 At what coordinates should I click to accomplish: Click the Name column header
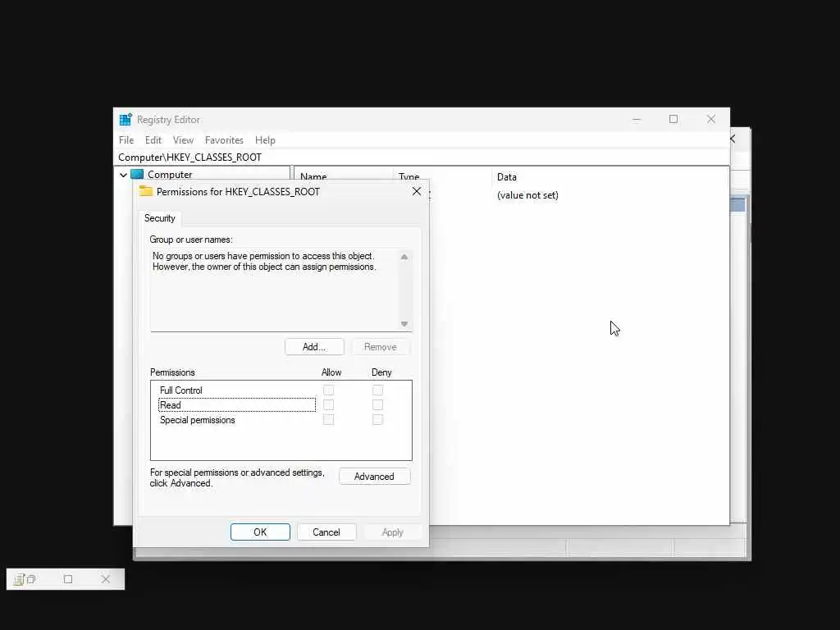point(313,177)
